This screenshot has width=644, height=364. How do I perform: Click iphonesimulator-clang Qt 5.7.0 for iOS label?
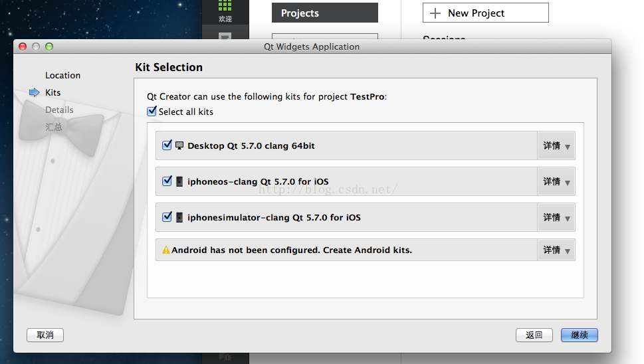coord(274,217)
